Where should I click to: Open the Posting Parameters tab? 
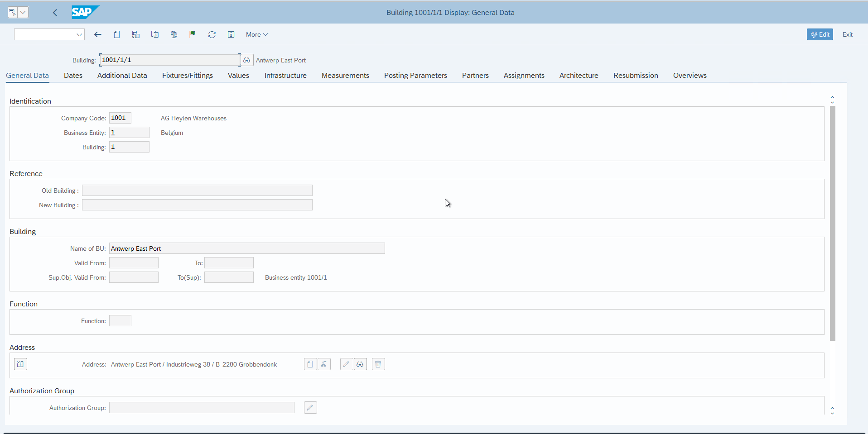(x=415, y=76)
